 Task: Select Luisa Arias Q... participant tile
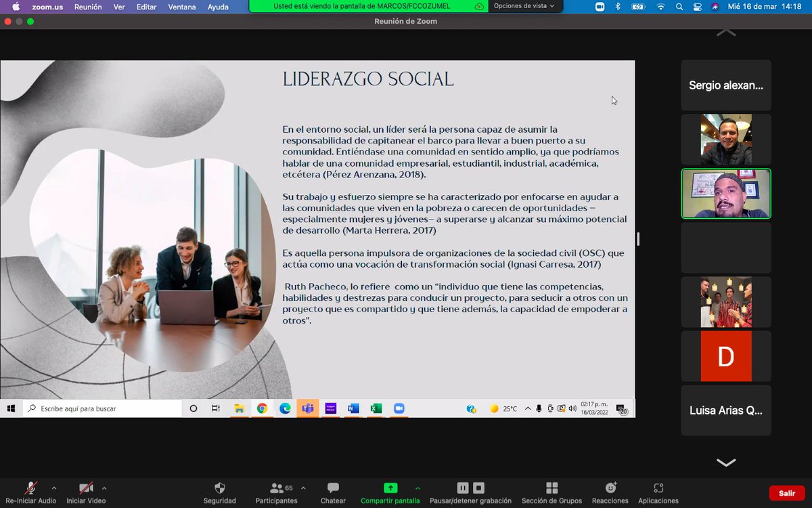coord(726,410)
